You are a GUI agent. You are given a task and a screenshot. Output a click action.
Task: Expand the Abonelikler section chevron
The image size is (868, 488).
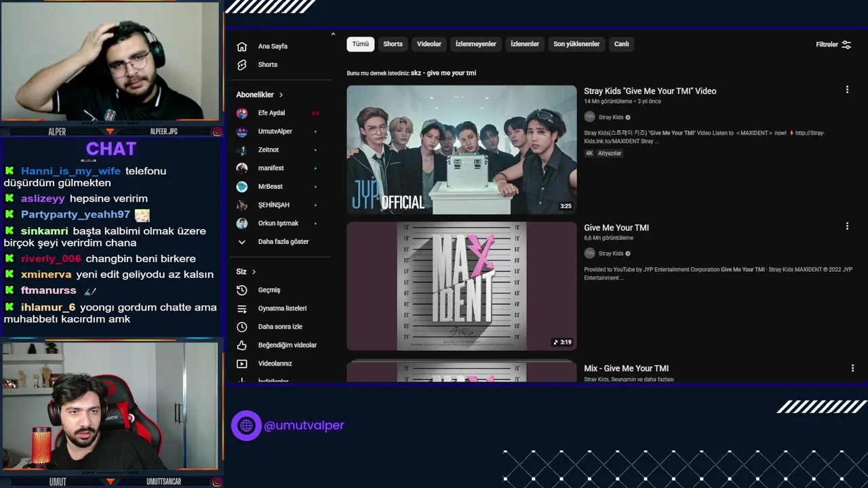281,95
